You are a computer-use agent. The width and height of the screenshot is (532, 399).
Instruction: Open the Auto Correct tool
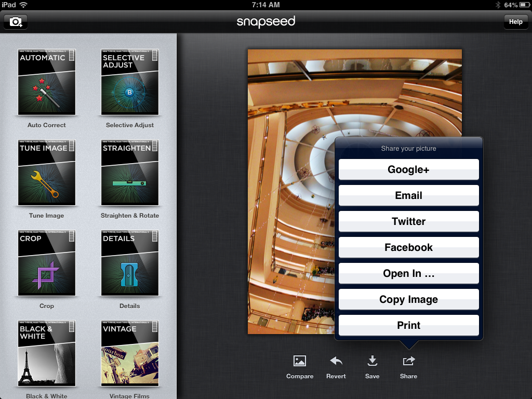pyautogui.click(x=47, y=82)
